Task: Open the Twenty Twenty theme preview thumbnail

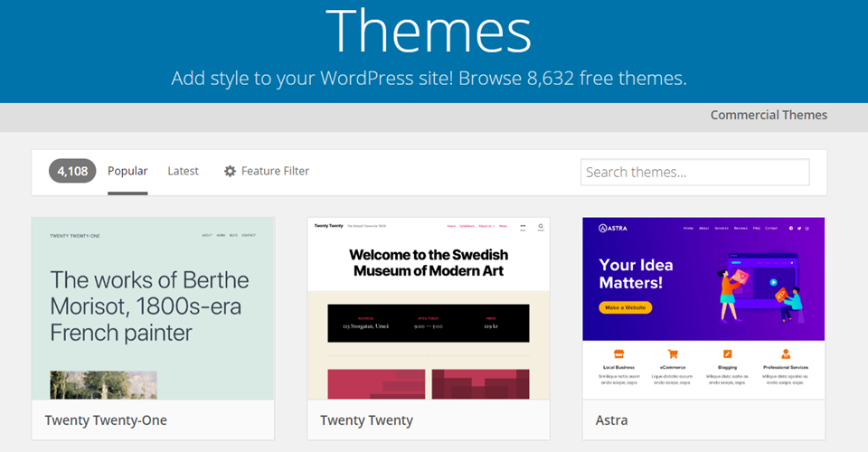Action: (429, 308)
